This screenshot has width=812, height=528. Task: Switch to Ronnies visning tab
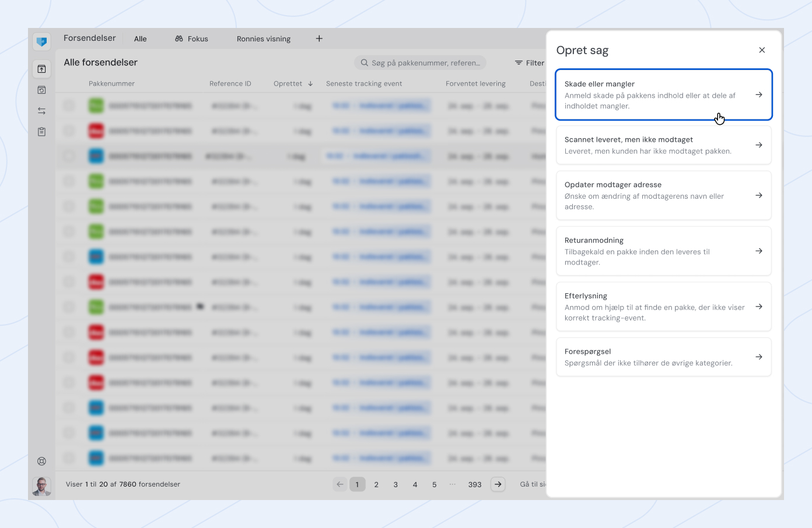click(264, 39)
